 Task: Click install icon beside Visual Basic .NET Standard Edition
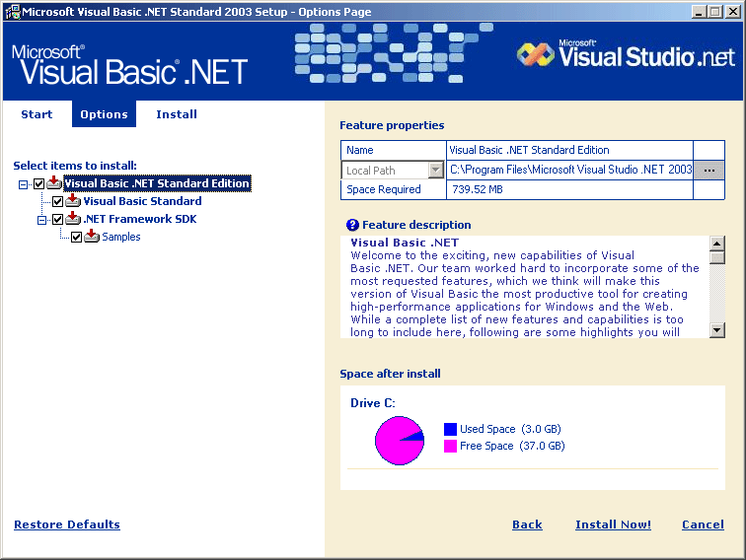click(x=54, y=183)
